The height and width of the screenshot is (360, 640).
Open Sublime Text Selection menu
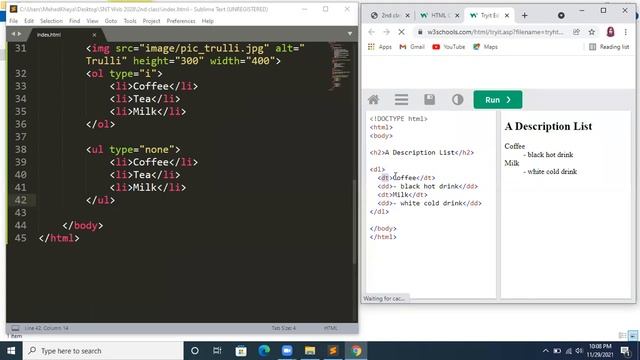click(x=51, y=21)
